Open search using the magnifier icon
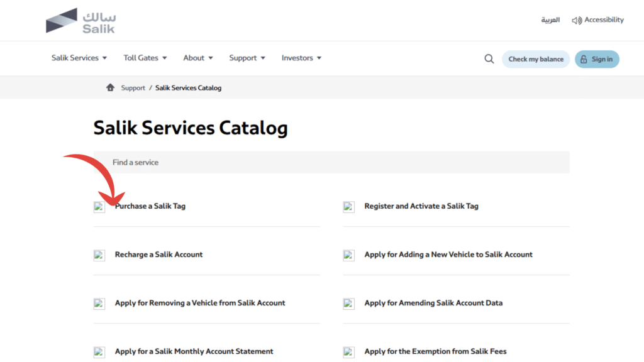This screenshot has height=362, width=644. pos(489,59)
